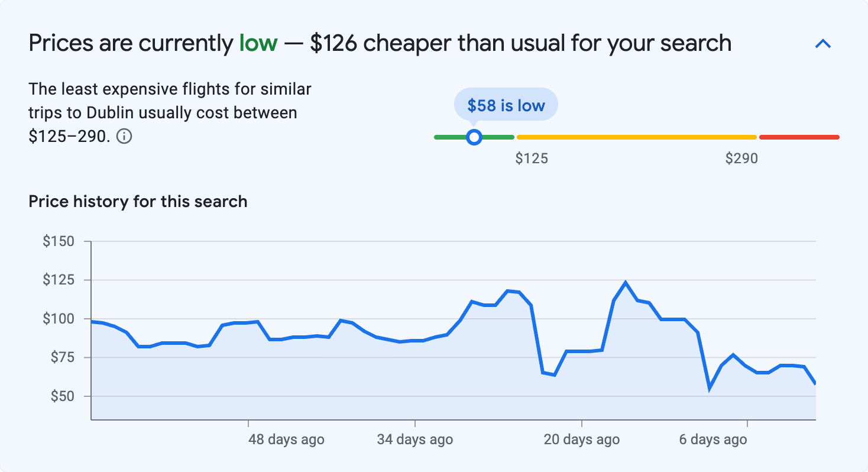Collapse the price insights panel via chevron

pos(822,43)
